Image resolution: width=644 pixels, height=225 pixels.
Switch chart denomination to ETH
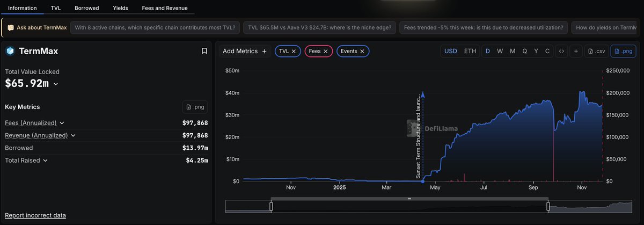(x=470, y=51)
